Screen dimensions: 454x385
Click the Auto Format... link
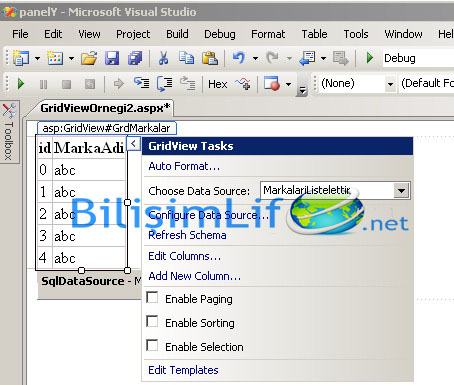point(184,166)
